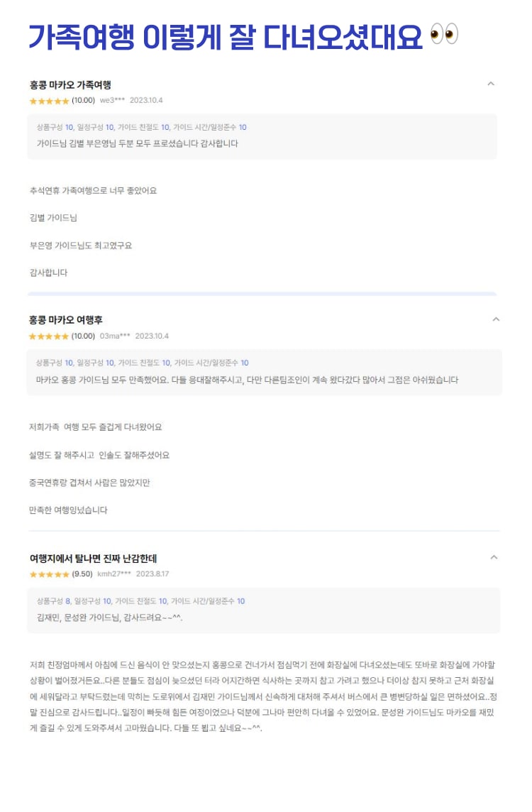
Task: Click the star rating of we3*** review
Action: click(49, 101)
